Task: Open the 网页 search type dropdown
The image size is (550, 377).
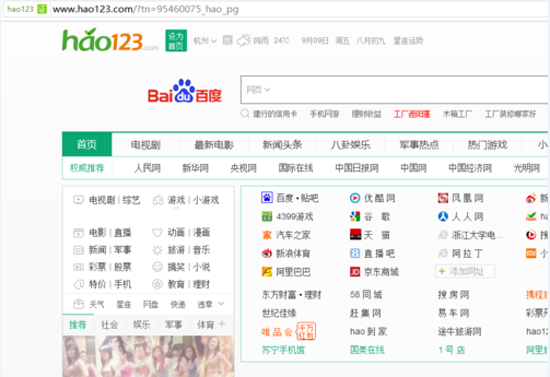Action: click(258, 90)
